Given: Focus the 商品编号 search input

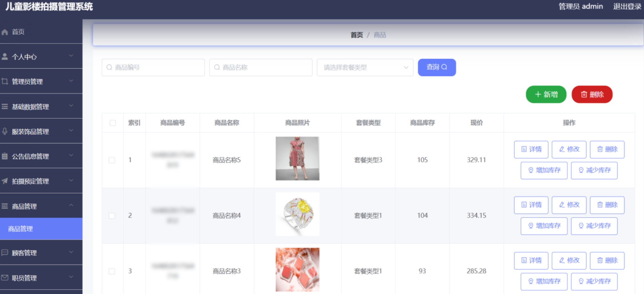Looking at the screenshot, I should click(x=153, y=67).
